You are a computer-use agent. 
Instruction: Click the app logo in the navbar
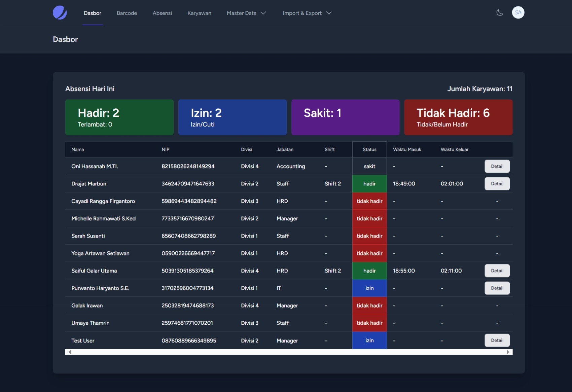[60, 13]
